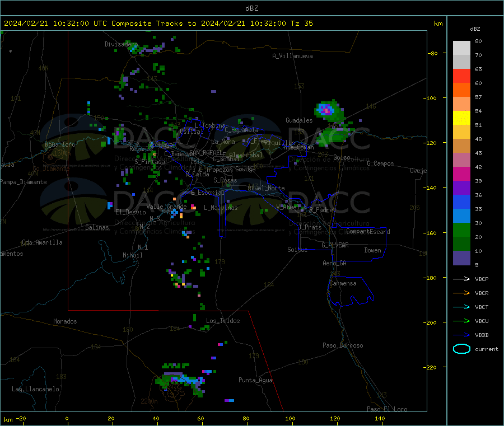This screenshot has height=426, width=504.
Task: Click the Cda_Amarilla location label
Action: pyautogui.click(x=42, y=242)
